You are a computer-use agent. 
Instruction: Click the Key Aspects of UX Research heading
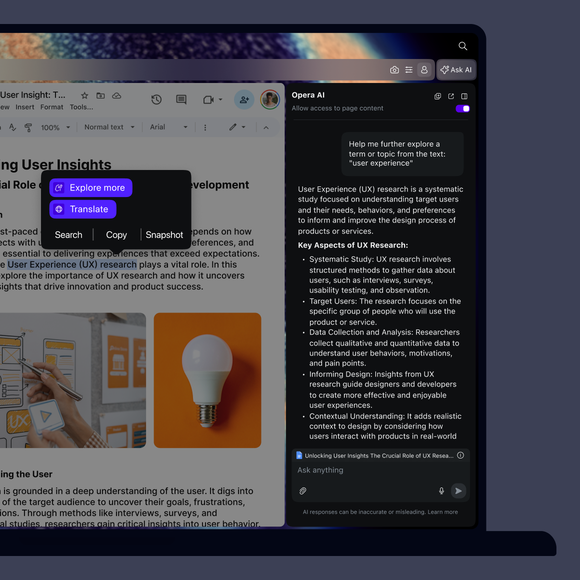coord(353,245)
